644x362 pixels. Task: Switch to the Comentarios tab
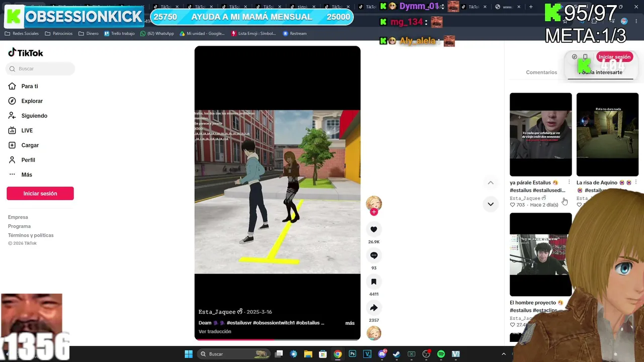click(x=541, y=72)
